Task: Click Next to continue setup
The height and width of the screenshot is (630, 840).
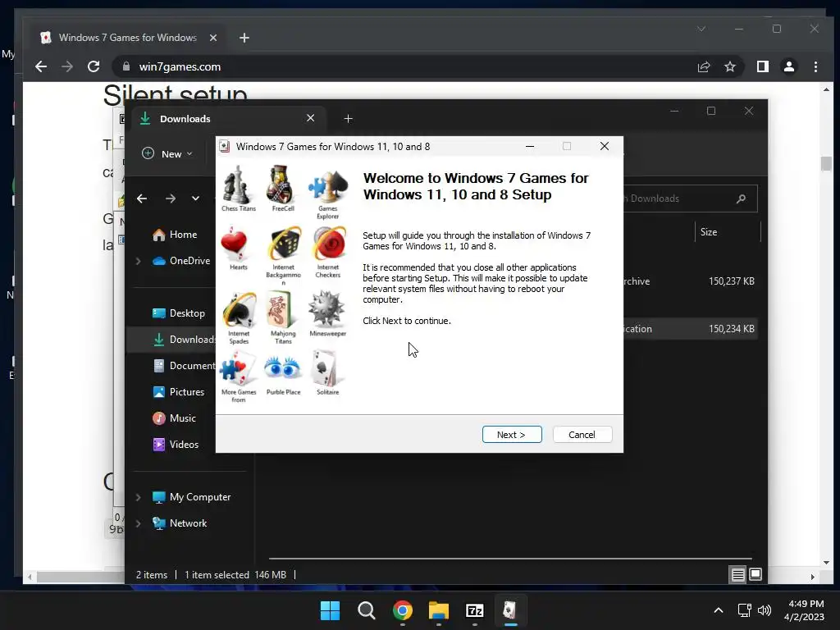Action: click(x=512, y=435)
